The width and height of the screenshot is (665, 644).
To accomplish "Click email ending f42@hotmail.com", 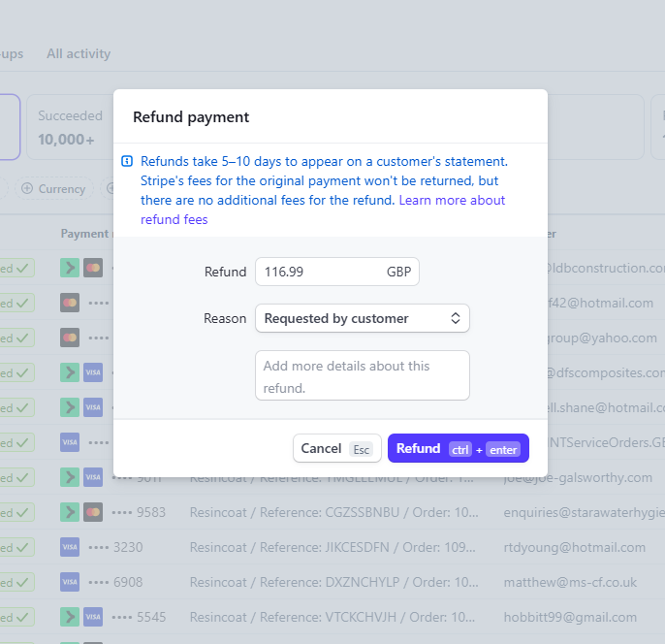I will tap(601, 303).
